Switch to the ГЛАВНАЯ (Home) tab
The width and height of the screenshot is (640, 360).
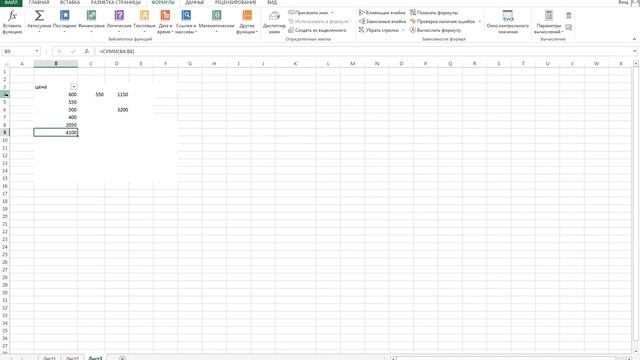(x=39, y=2)
